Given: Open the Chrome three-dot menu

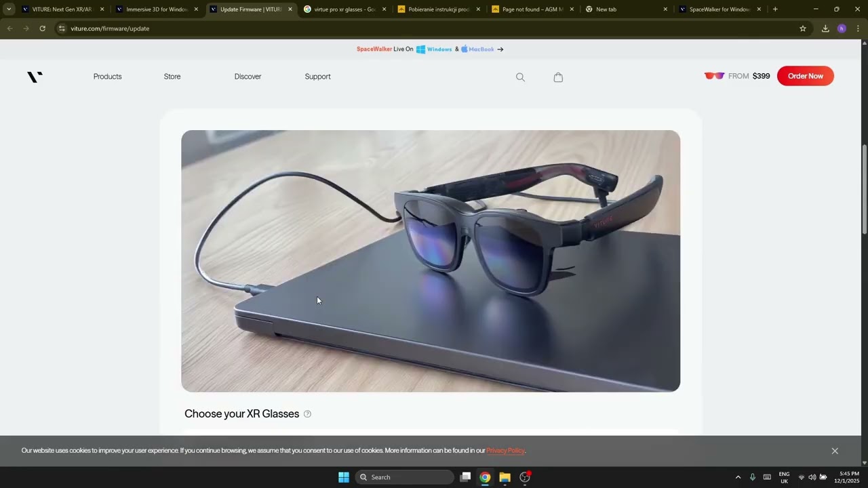Looking at the screenshot, I should pos(858,28).
